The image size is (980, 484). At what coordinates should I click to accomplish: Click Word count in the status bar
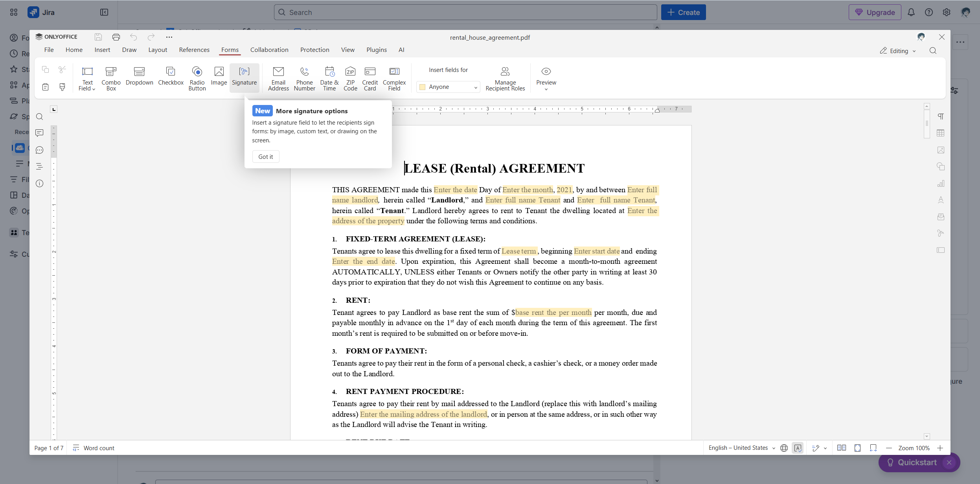pos(98,448)
